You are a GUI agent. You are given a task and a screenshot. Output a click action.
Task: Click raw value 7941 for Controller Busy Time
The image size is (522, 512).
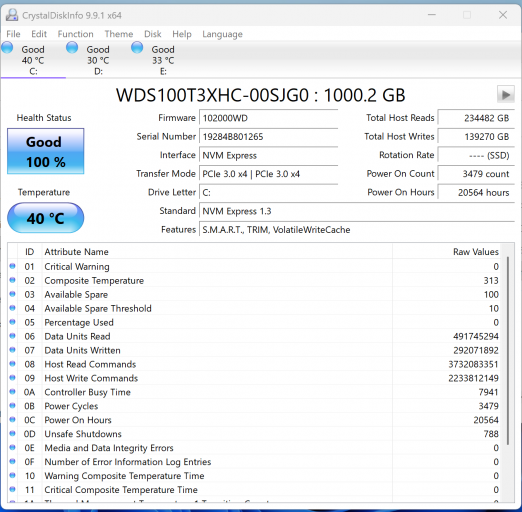(x=488, y=392)
